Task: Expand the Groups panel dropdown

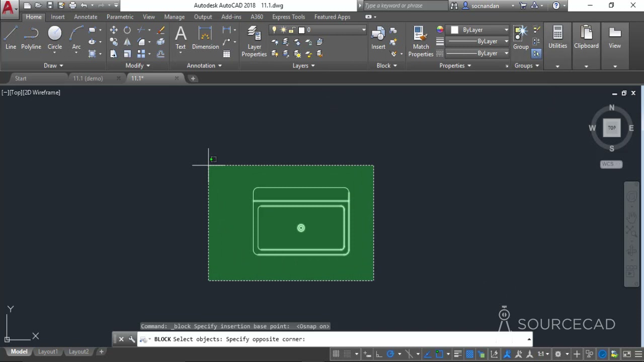Action: pos(527,65)
